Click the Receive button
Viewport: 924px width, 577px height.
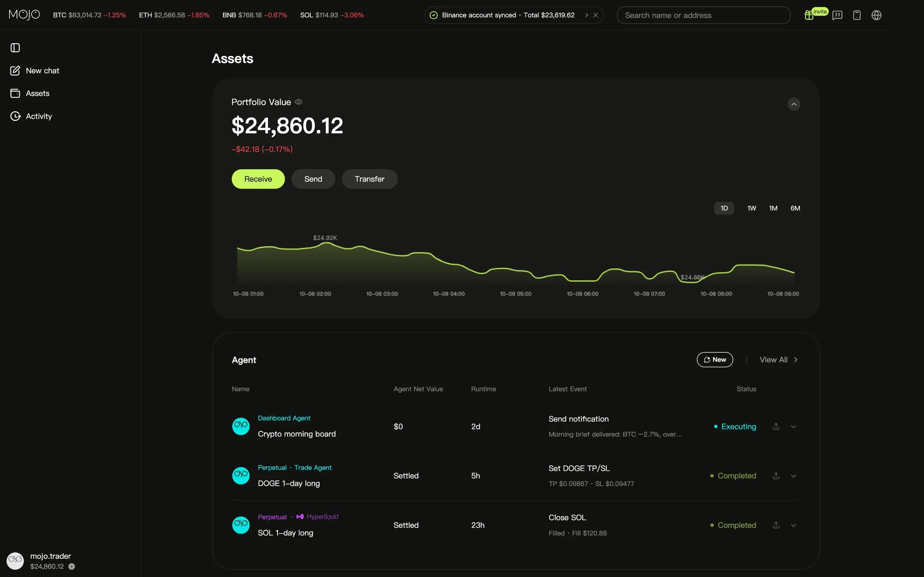pyautogui.click(x=258, y=179)
